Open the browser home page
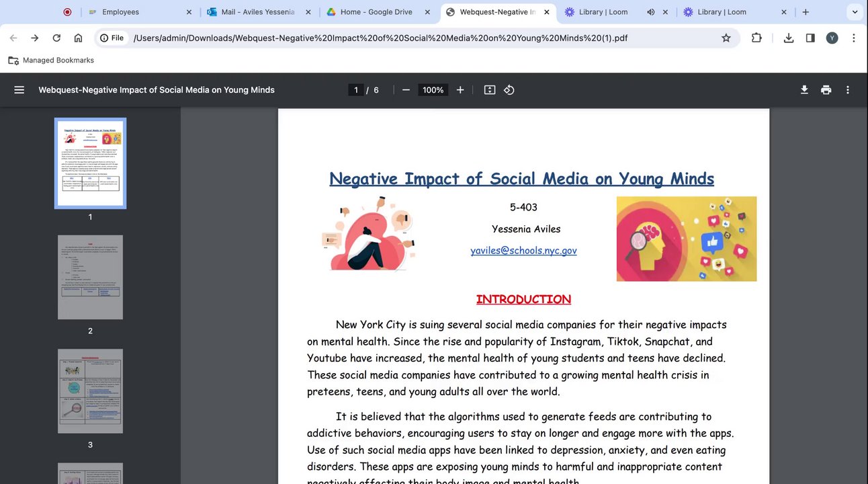The height and width of the screenshot is (484, 868). [78, 38]
